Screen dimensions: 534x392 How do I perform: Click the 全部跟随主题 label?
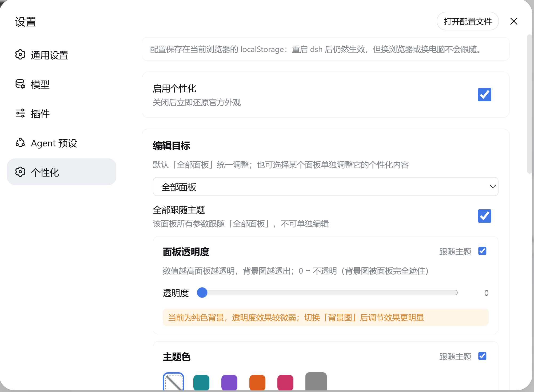179,210
